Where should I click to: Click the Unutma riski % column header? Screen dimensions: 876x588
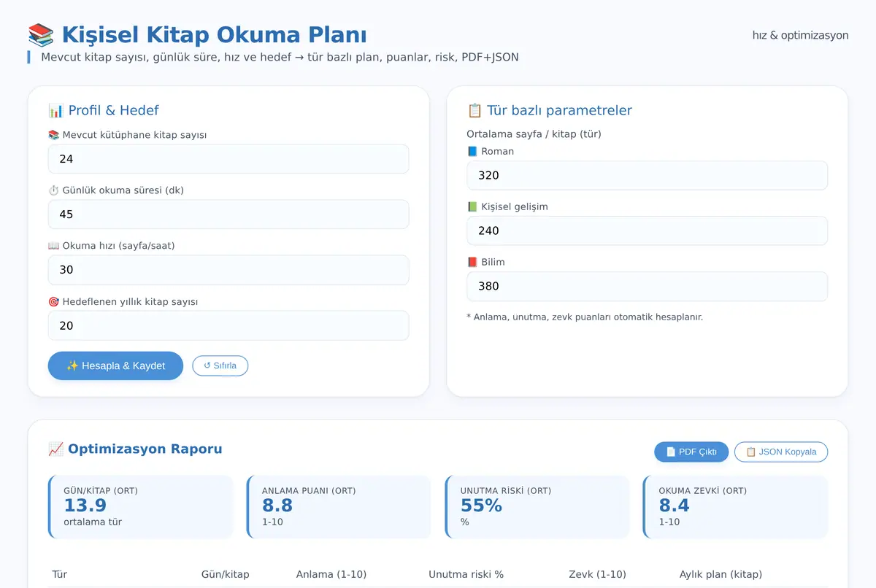point(466,574)
